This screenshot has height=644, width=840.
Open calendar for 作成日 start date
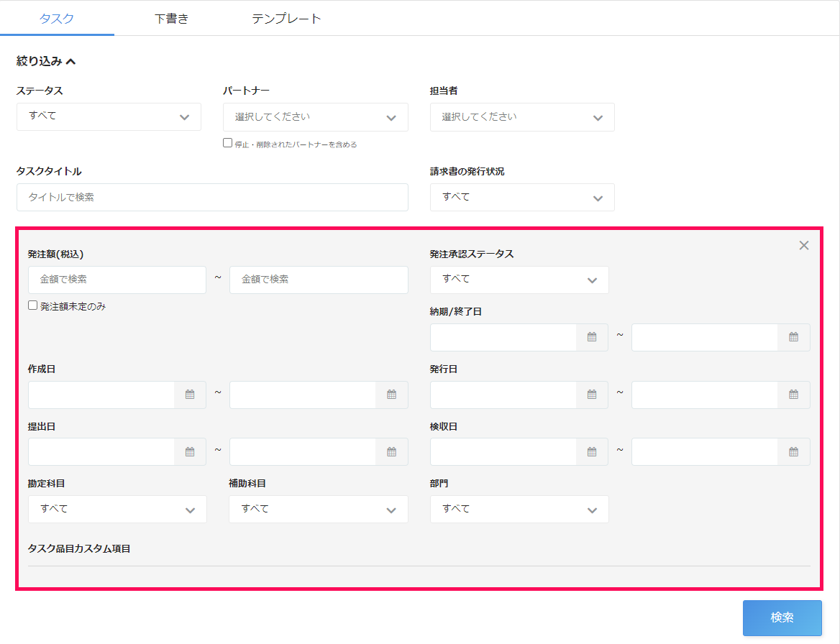pyautogui.click(x=190, y=395)
